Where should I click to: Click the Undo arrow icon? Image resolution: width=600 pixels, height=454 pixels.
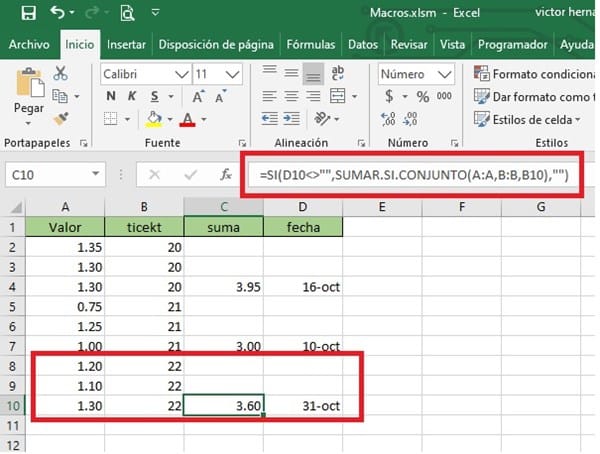pyautogui.click(x=57, y=12)
